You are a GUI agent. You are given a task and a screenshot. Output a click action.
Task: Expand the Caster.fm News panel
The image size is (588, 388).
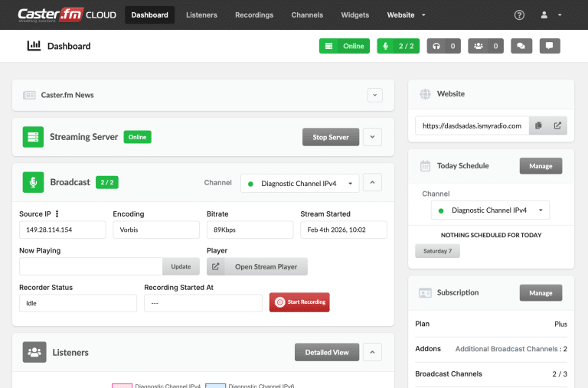pos(374,96)
